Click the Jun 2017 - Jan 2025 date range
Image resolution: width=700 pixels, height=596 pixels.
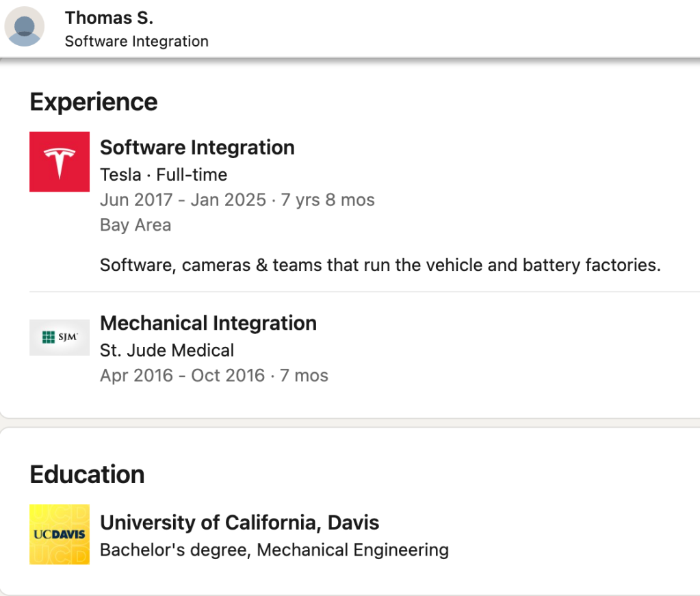click(183, 200)
